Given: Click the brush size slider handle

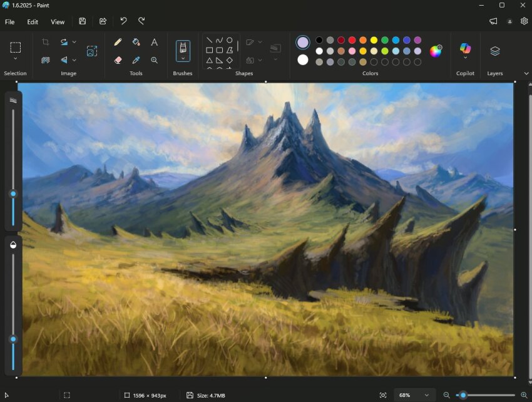Looking at the screenshot, I should [x=13, y=194].
